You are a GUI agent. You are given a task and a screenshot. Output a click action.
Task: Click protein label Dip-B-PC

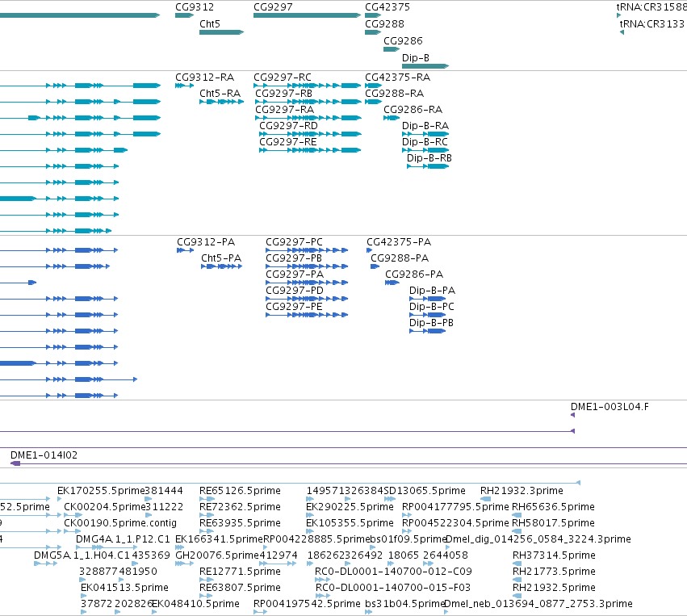pos(432,307)
